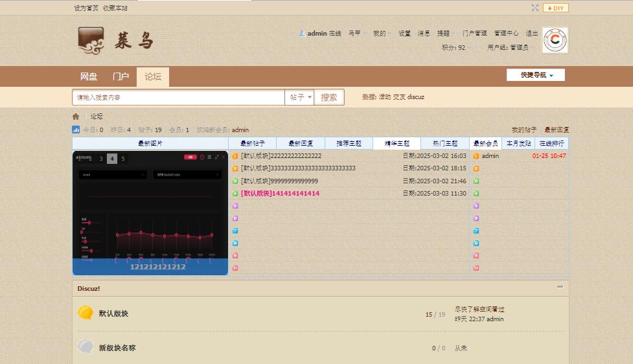This screenshot has width=633, height=364.
Task: Open 消息 messages link
Action: tap(424, 34)
